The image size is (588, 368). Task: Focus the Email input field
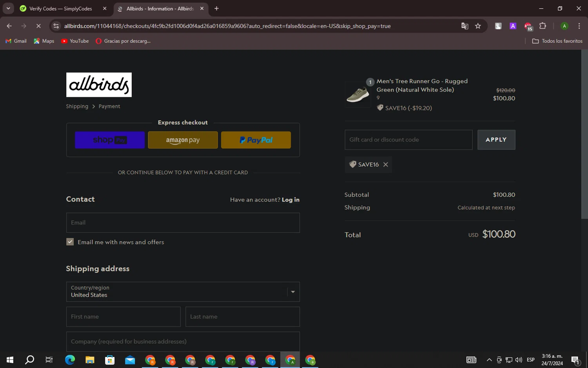[x=183, y=223]
